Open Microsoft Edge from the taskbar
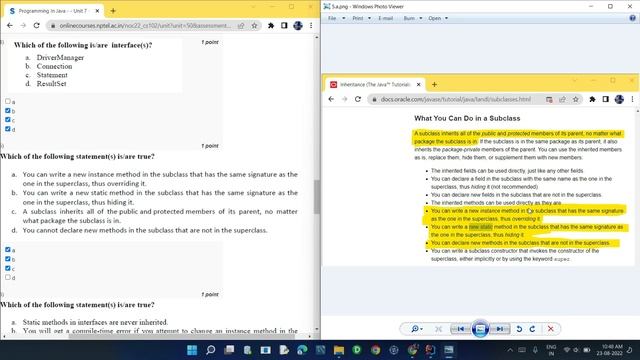The image size is (640, 360). pyautogui.click(x=302, y=350)
